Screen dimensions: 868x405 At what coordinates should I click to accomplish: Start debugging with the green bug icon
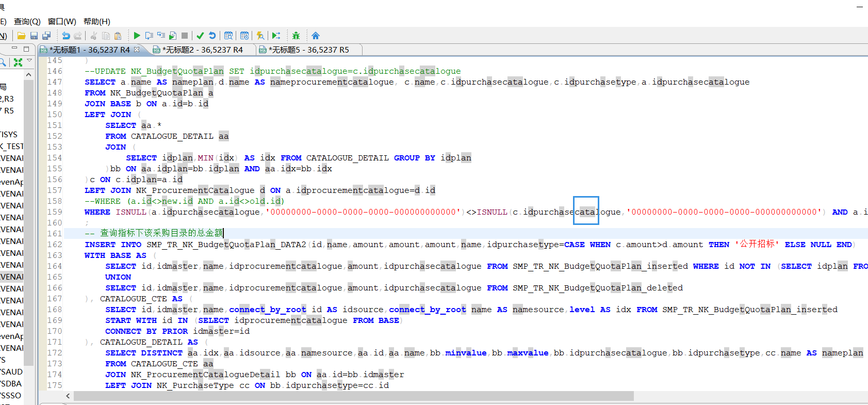296,36
